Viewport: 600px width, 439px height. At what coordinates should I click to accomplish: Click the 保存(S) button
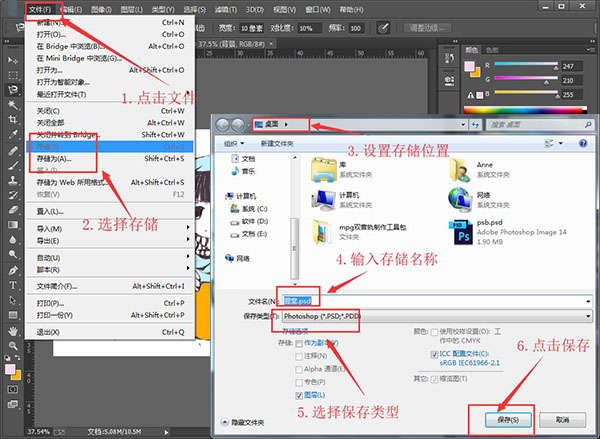tap(508, 420)
